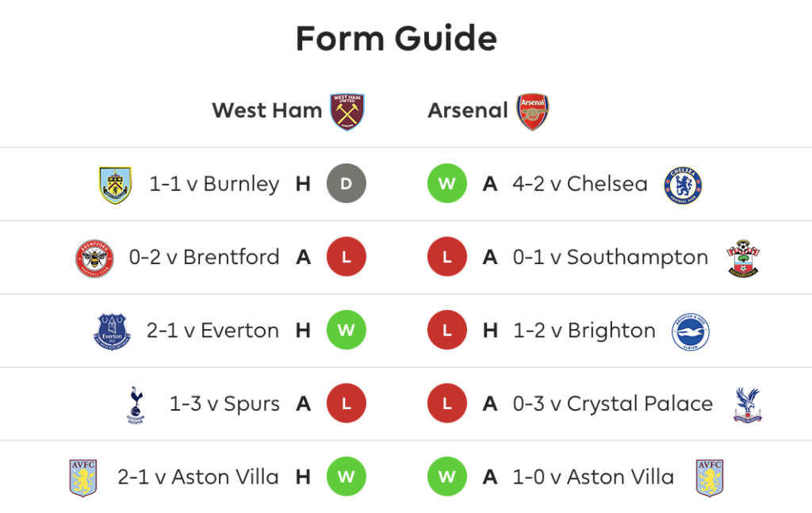Open the 0-1 v Southampton result
This screenshot has height=513, width=812.
(610, 257)
